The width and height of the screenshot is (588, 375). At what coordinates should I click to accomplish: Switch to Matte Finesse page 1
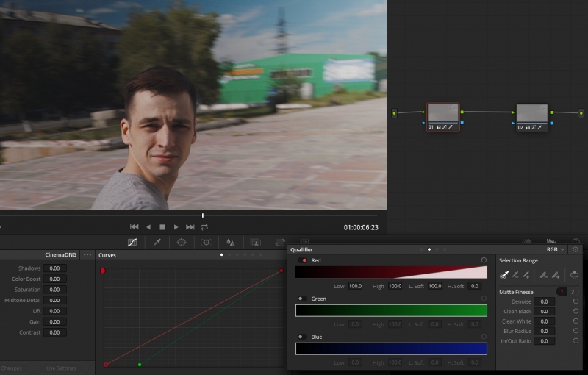click(x=561, y=292)
